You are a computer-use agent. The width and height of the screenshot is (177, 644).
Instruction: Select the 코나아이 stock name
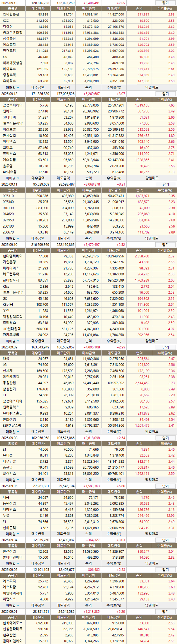click(9, 117)
